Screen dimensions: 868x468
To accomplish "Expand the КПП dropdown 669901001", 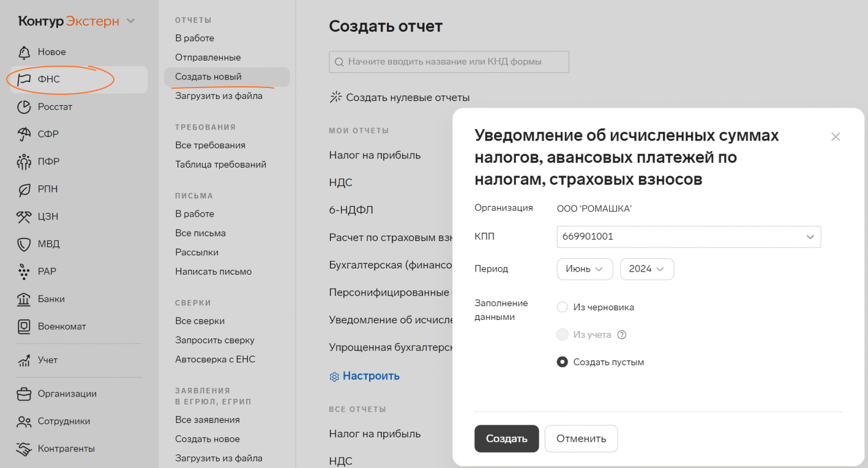I will tap(688, 237).
